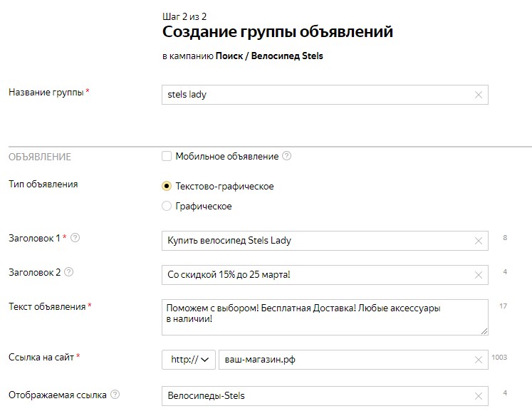532x416 pixels.
Task: Click the Создание группы объявлений heading
Action: click(x=278, y=32)
